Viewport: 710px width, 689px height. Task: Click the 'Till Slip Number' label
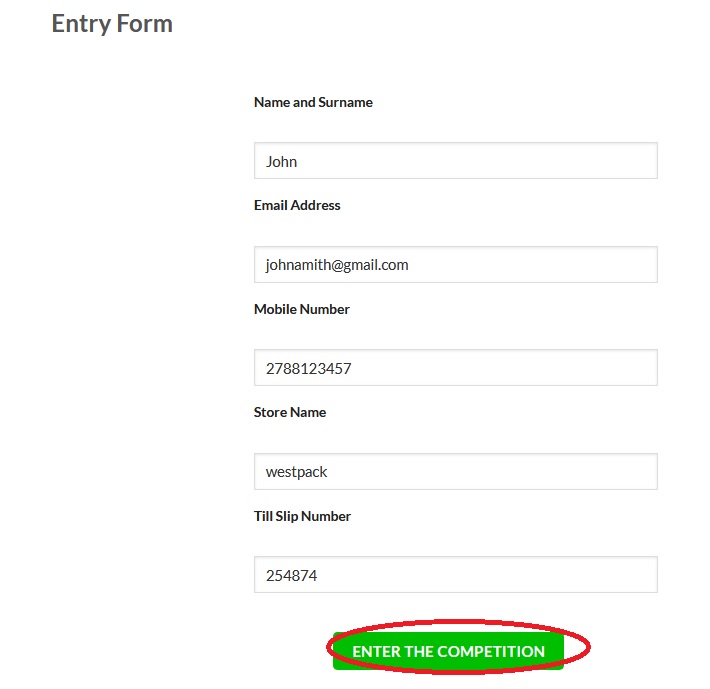[x=302, y=516]
